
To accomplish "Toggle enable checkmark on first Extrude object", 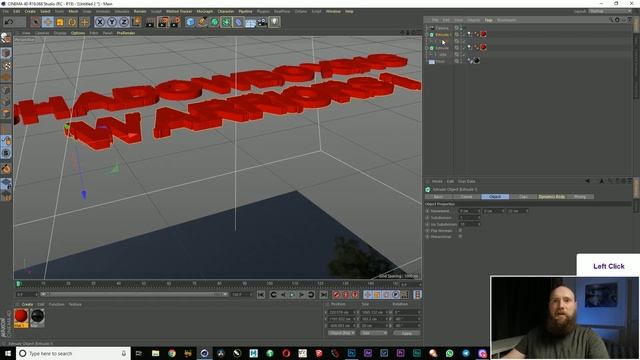I will 463,35.
